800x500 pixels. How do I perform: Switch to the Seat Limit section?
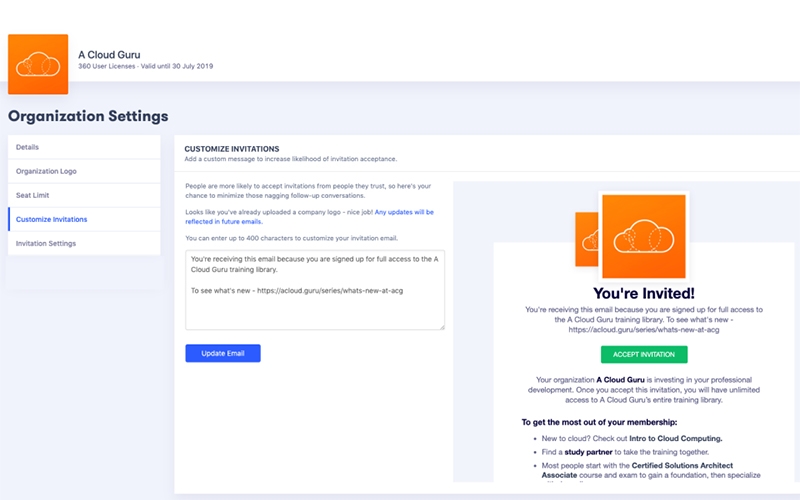click(x=84, y=195)
